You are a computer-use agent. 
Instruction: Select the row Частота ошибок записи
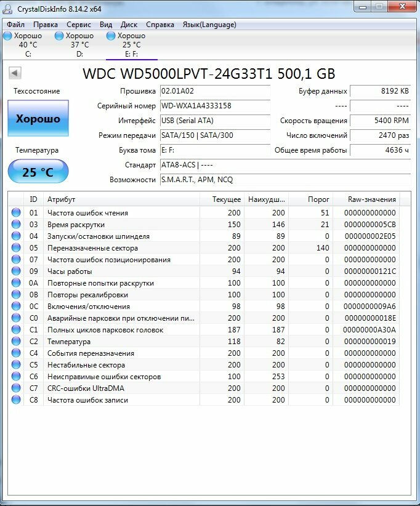[204, 400]
